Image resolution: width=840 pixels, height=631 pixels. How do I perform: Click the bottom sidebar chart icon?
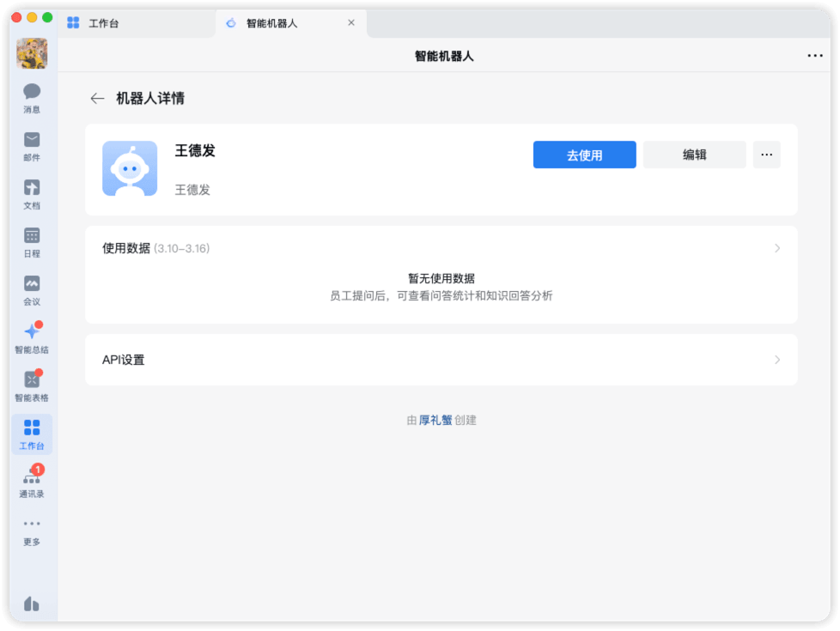point(32,604)
